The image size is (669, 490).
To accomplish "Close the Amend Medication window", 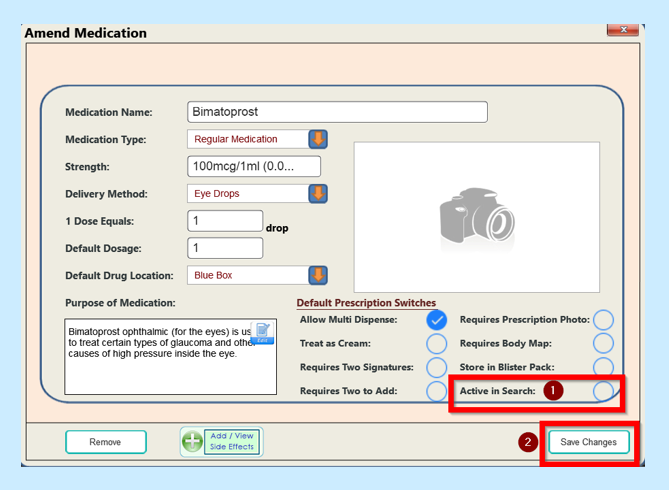I will [622, 31].
